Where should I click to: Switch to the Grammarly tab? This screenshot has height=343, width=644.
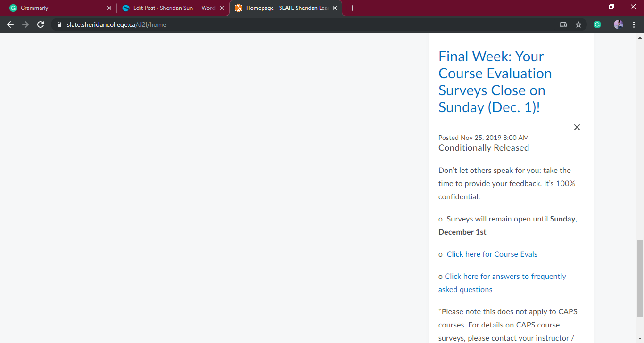(57, 8)
